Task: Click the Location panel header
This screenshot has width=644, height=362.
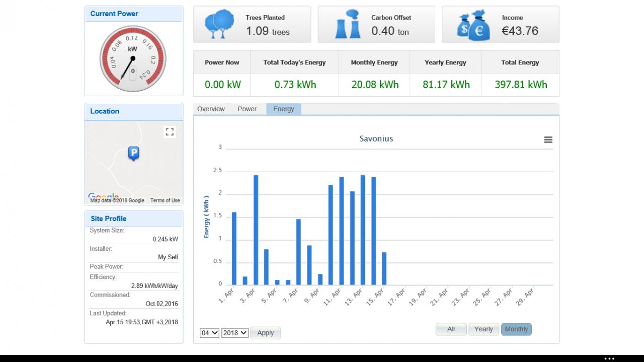Action: pyautogui.click(x=134, y=111)
